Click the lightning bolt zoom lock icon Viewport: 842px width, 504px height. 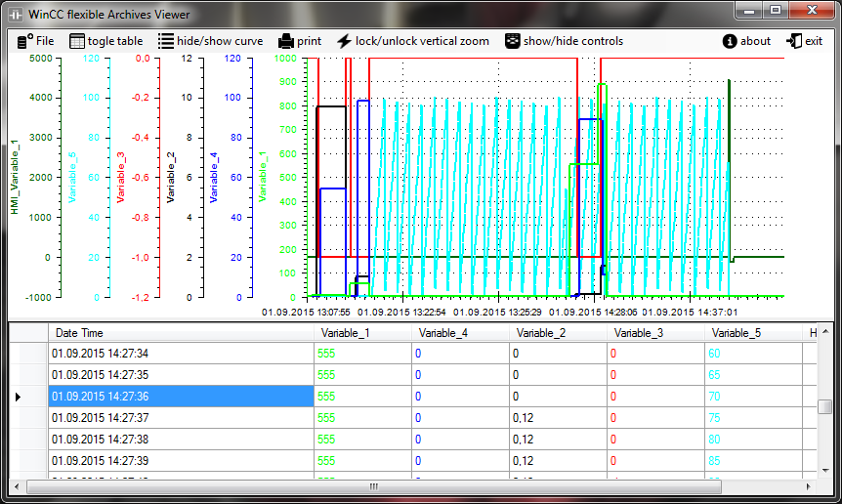pyautogui.click(x=344, y=41)
